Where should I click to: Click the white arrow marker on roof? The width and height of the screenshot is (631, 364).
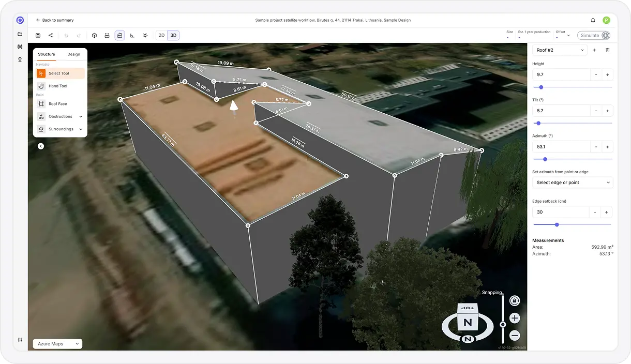(x=234, y=105)
